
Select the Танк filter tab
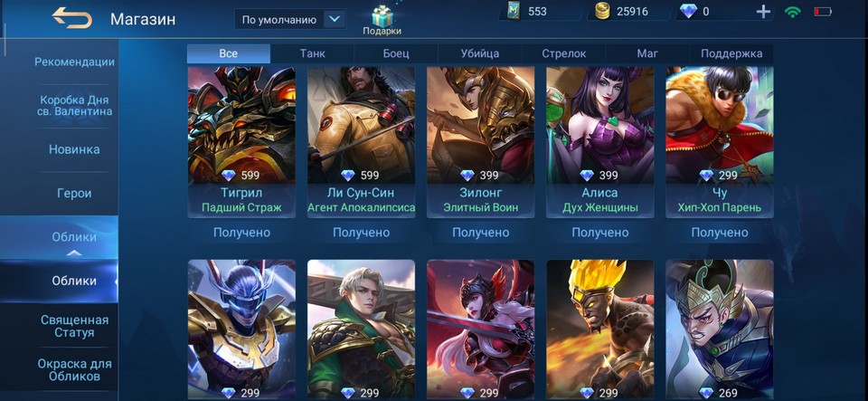(x=312, y=53)
